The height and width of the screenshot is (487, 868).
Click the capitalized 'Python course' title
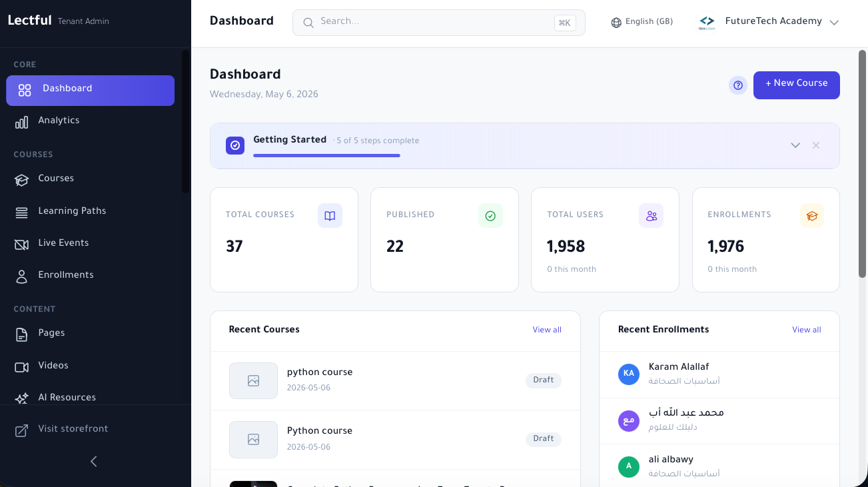(x=320, y=431)
